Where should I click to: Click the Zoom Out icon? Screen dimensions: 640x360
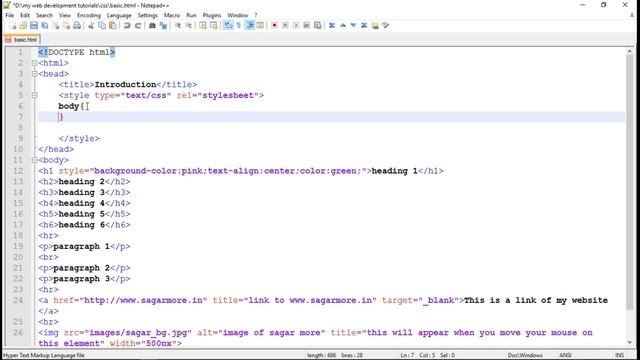point(189,26)
